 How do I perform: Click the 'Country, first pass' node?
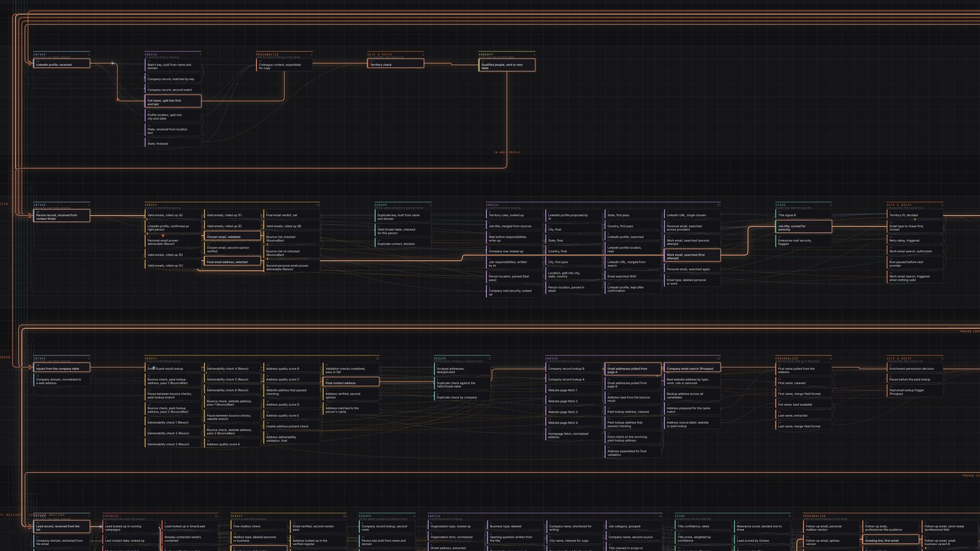click(634, 225)
